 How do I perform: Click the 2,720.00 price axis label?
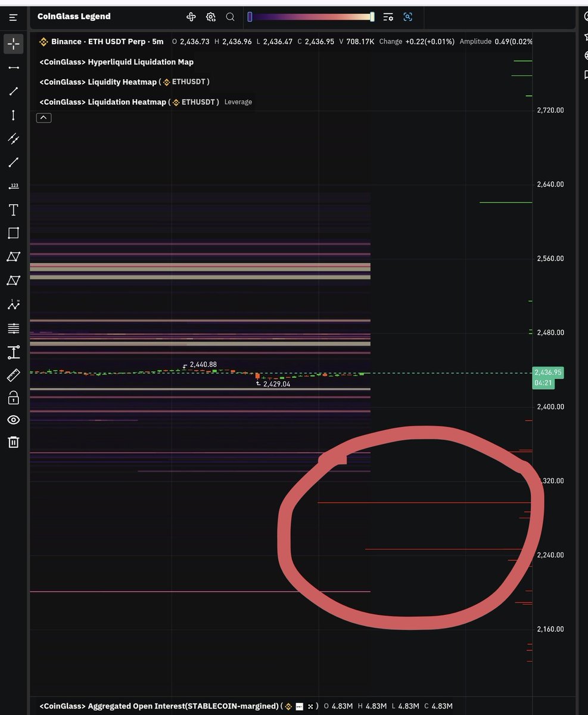point(550,110)
